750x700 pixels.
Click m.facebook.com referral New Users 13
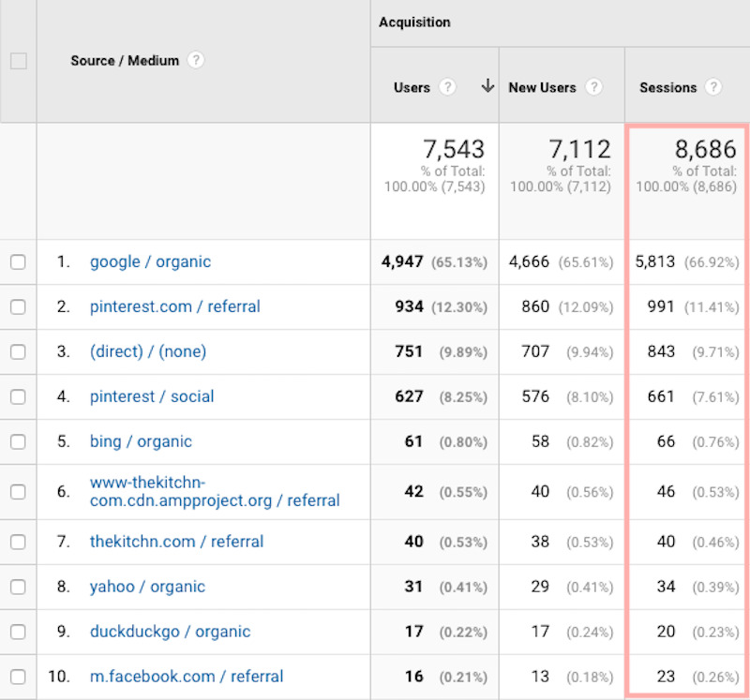pyautogui.click(x=541, y=676)
